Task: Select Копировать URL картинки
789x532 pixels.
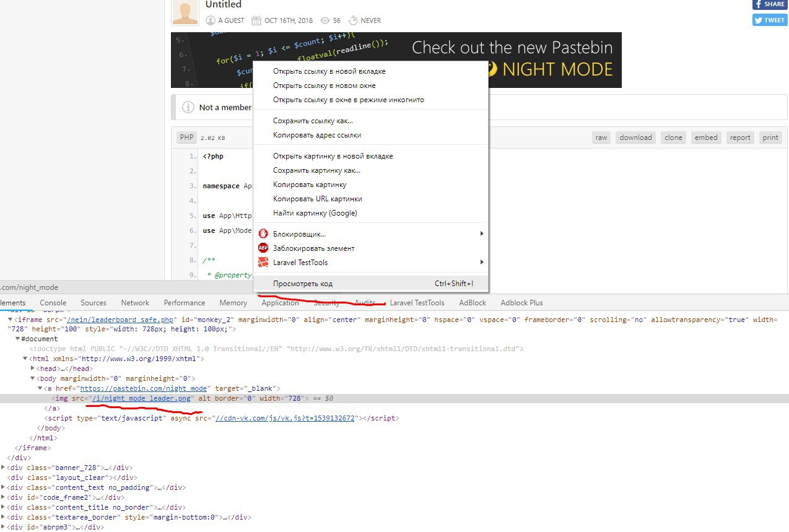Action: [x=371, y=199]
